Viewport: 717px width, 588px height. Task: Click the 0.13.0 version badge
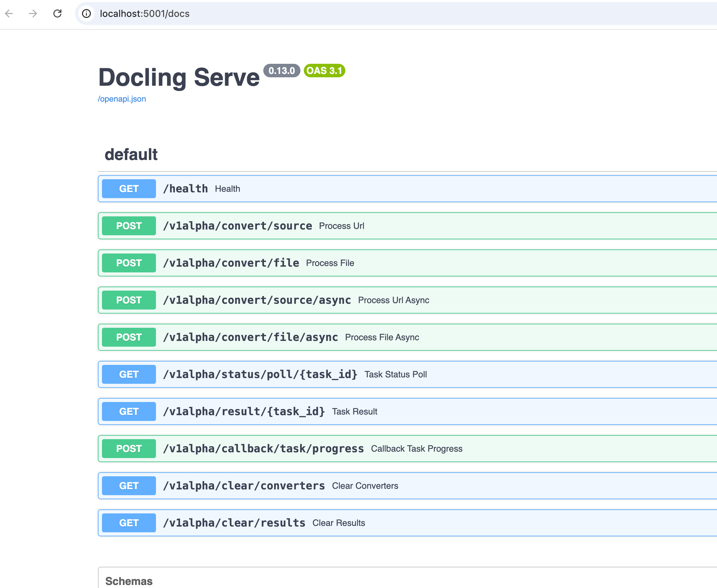[x=282, y=71]
